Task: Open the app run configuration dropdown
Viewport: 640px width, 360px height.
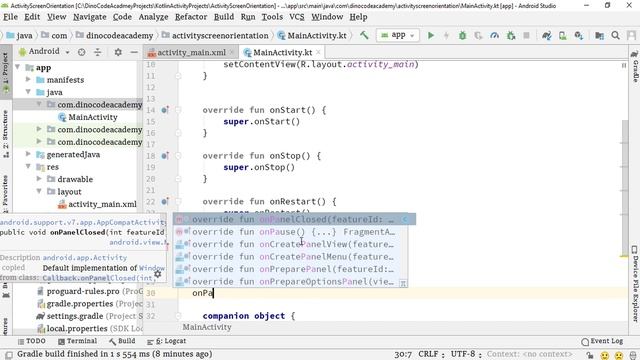Action: point(398,36)
